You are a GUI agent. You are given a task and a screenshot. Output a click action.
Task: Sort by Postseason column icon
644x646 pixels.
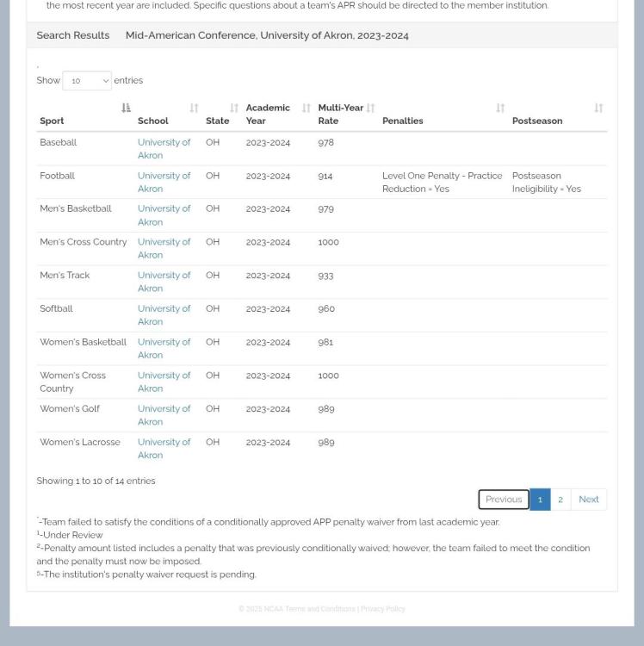[598, 108]
